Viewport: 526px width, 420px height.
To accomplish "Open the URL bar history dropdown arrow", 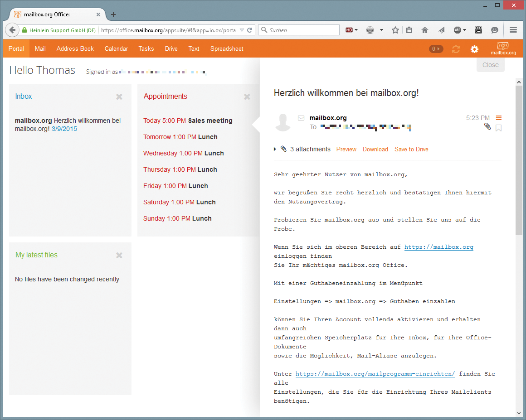I will click(242, 30).
